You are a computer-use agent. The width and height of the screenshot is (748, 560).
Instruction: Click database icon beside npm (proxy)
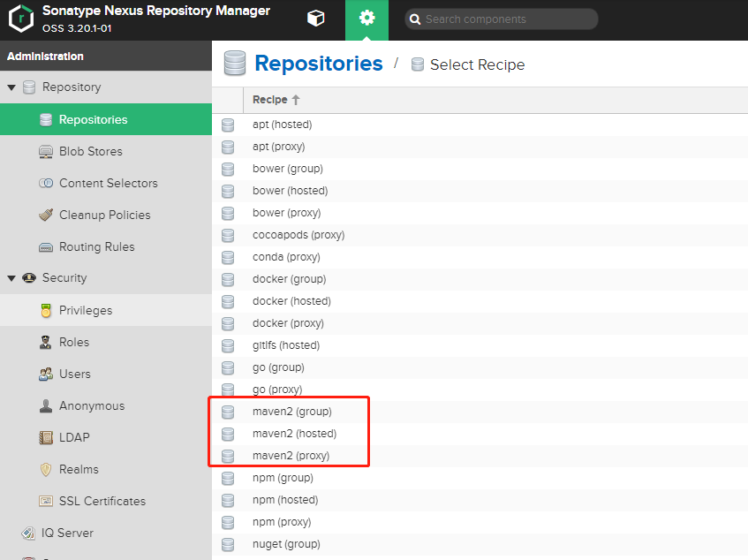coord(228,522)
